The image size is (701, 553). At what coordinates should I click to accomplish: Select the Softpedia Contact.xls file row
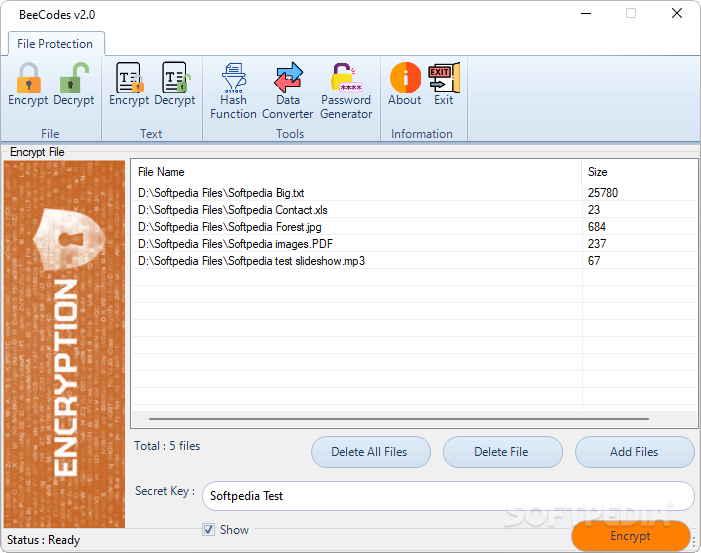click(x=414, y=210)
